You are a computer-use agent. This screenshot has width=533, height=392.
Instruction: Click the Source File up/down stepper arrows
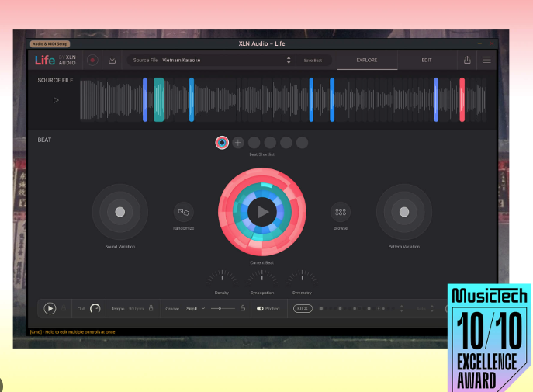pyautogui.click(x=289, y=61)
